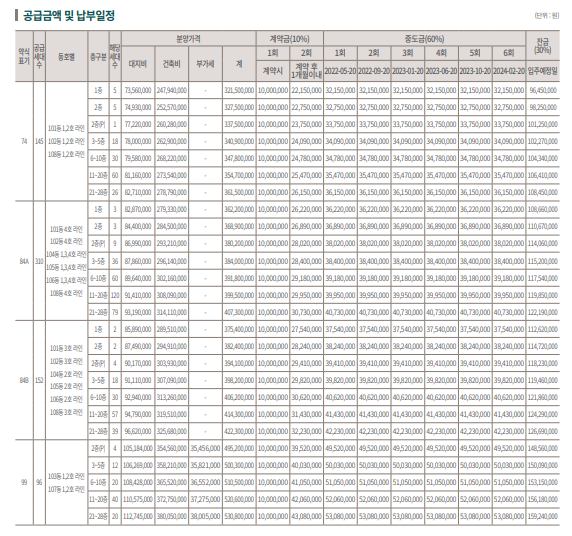
Task: Click the title '공급금액 및 납부일정'
Action: click(69, 16)
